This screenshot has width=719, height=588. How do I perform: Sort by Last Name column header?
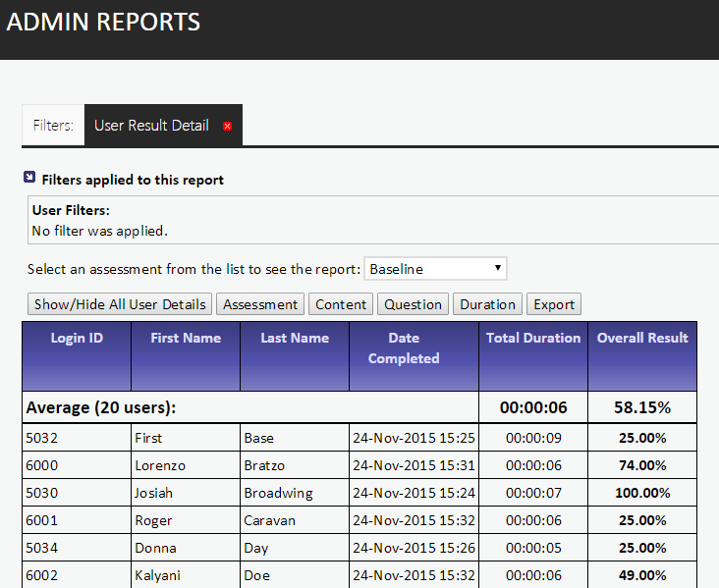(x=295, y=338)
